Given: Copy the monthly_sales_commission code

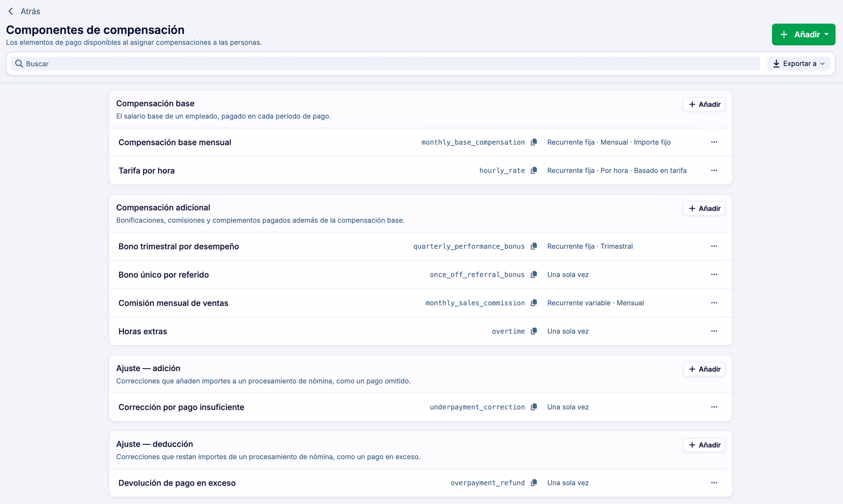Looking at the screenshot, I should point(533,303).
